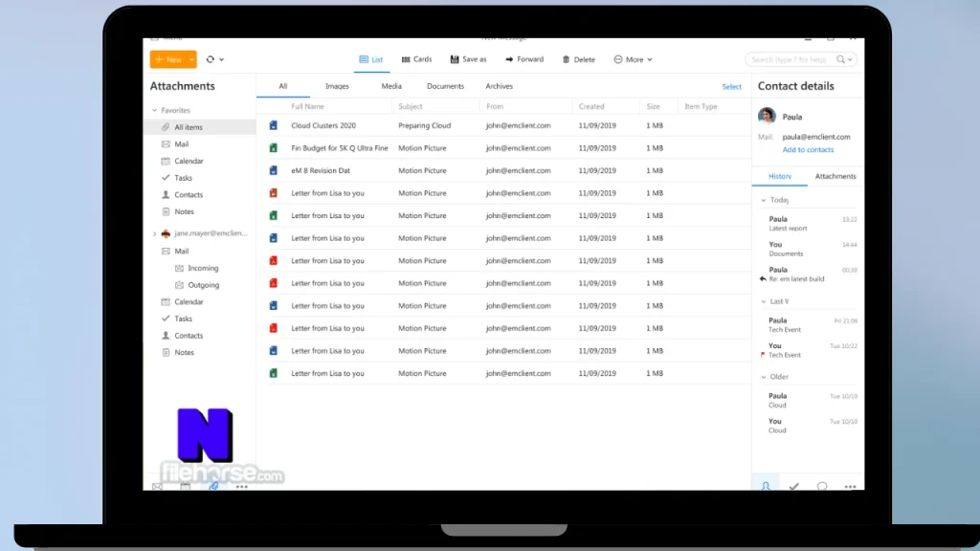Click the agenda checkmark icon at bottom
This screenshot has height=551, width=980.
pyautogui.click(x=793, y=486)
